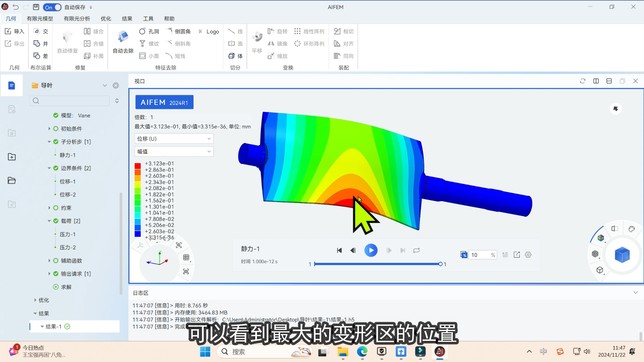Toggle the animation loop button
The width and height of the screenshot is (644, 362).
point(416,250)
